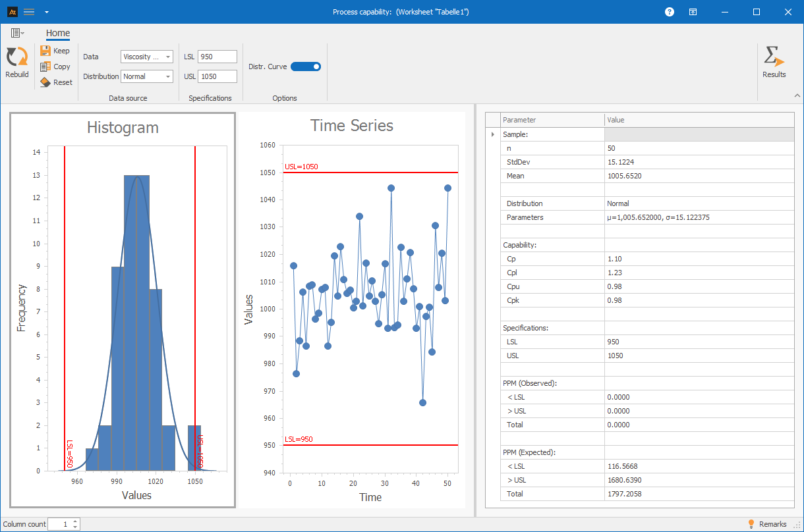Screen dimensions: 804x532
Task: Open the Data dropdown showing Viscosity
Action: 169,57
